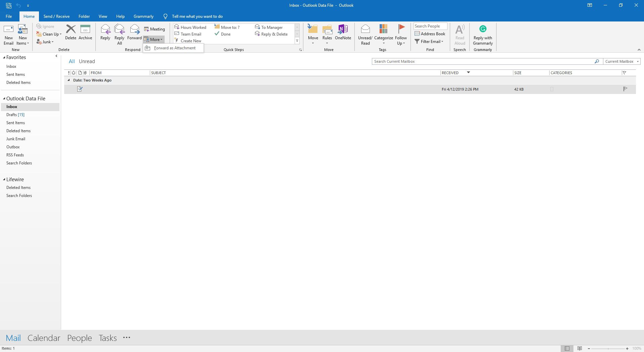The width and height of the screenshot is (644, 352).
Task: Run the To Manager quick step
Action: point(269,27)
